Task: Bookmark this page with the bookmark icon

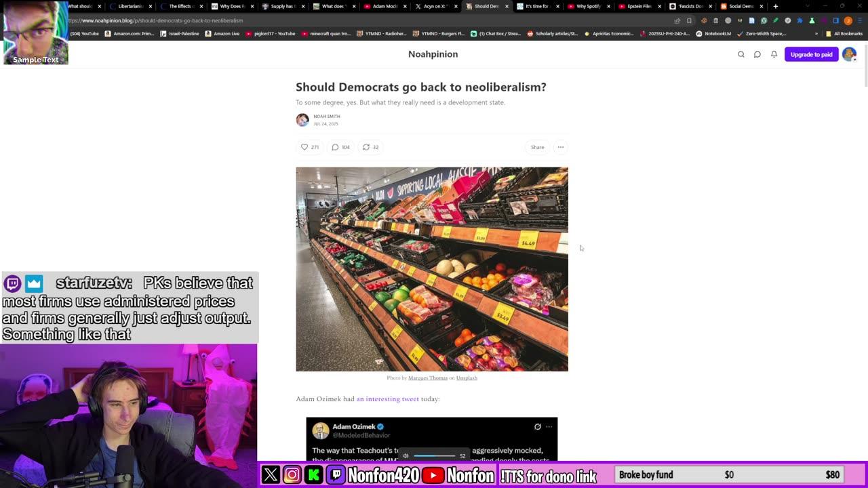Action: [x=689, y=20]
